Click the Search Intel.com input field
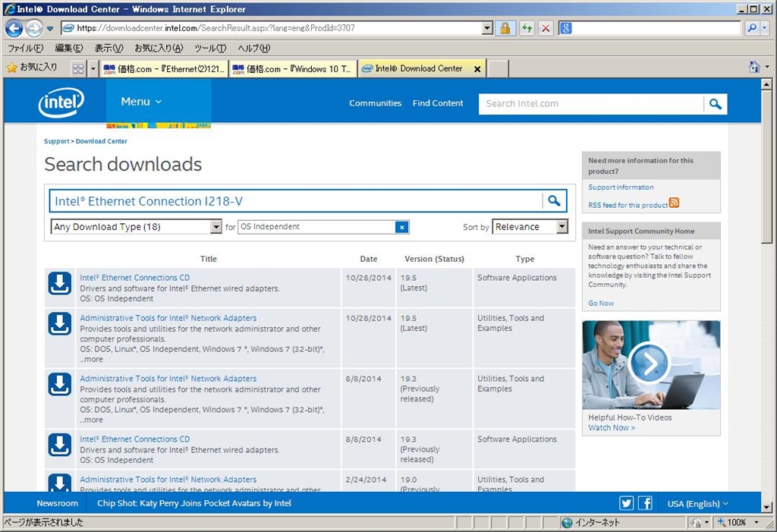This screenshot has height=532, width=777. (591, 104)
